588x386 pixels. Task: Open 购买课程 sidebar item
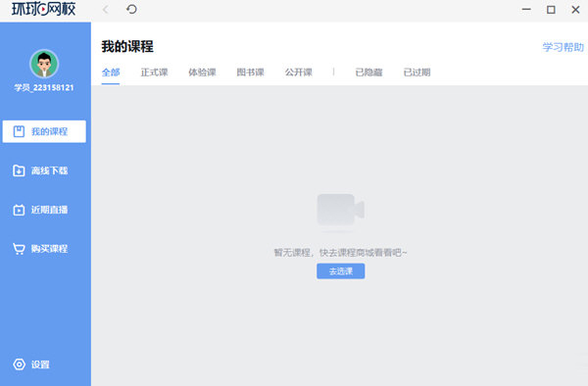point(44,249)
